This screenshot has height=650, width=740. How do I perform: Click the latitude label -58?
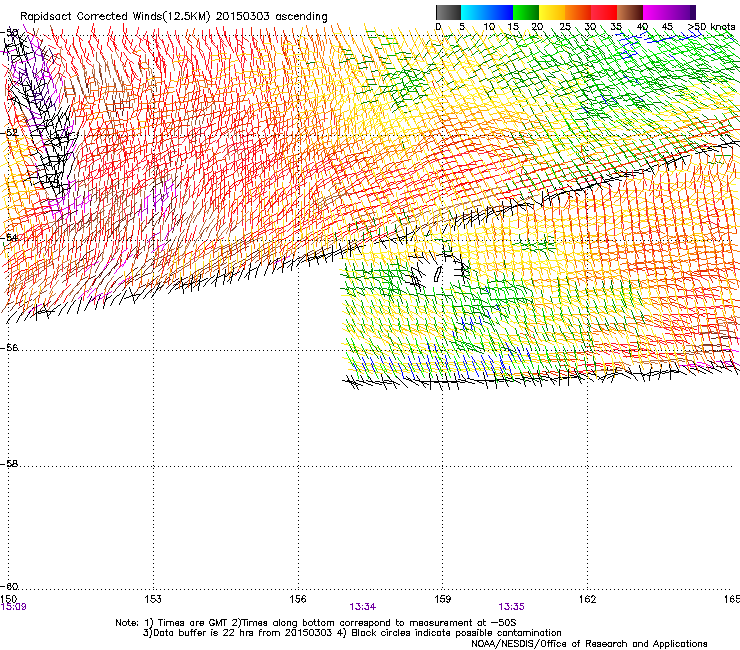click(x=9, y=464)
